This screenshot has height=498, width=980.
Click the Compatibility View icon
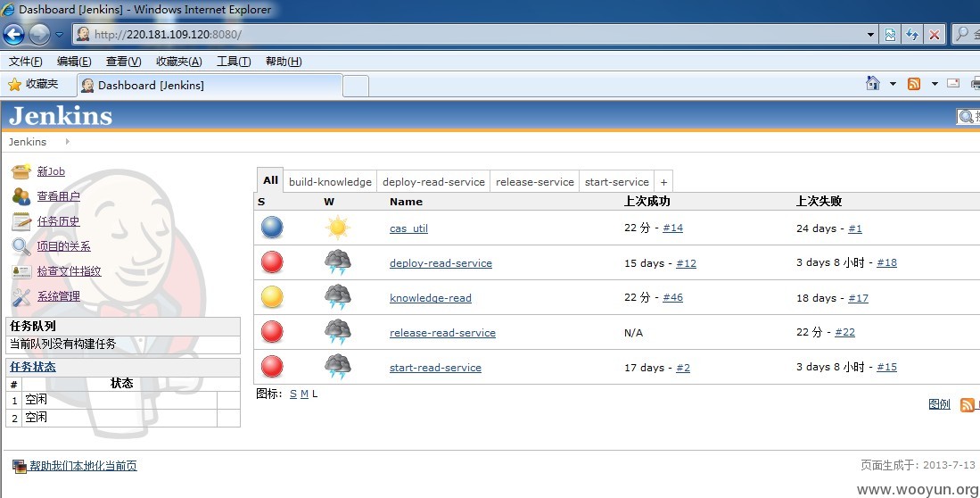point(890,35)
